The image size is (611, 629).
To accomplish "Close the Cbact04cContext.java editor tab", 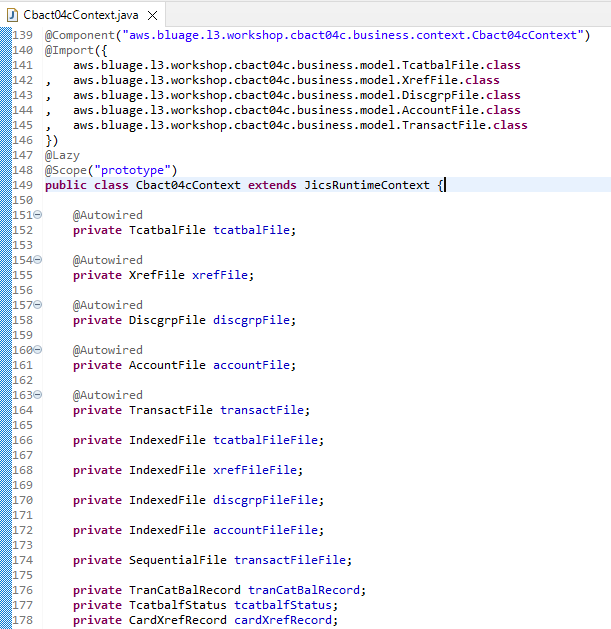I will pyautogui.click(x=152, y=16).
